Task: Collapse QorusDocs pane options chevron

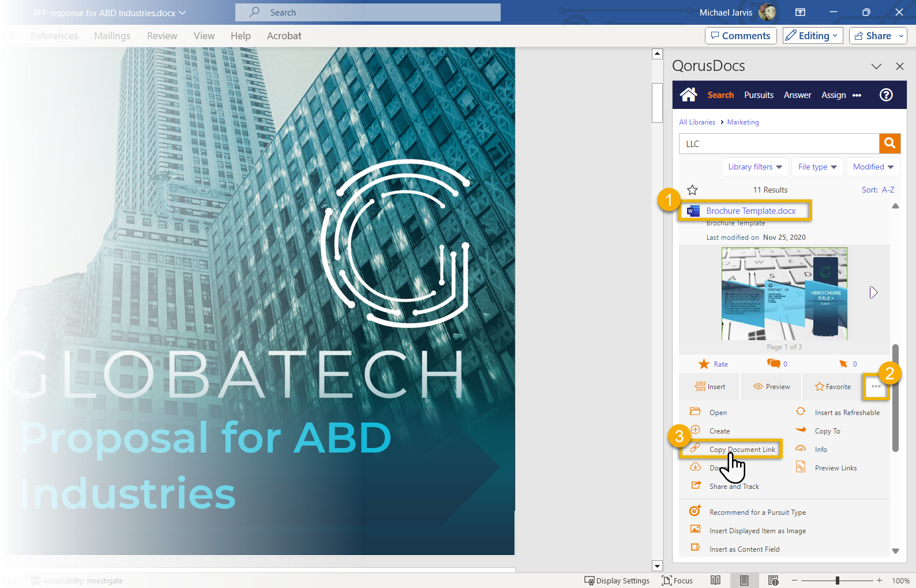Action: click(876, 66)
